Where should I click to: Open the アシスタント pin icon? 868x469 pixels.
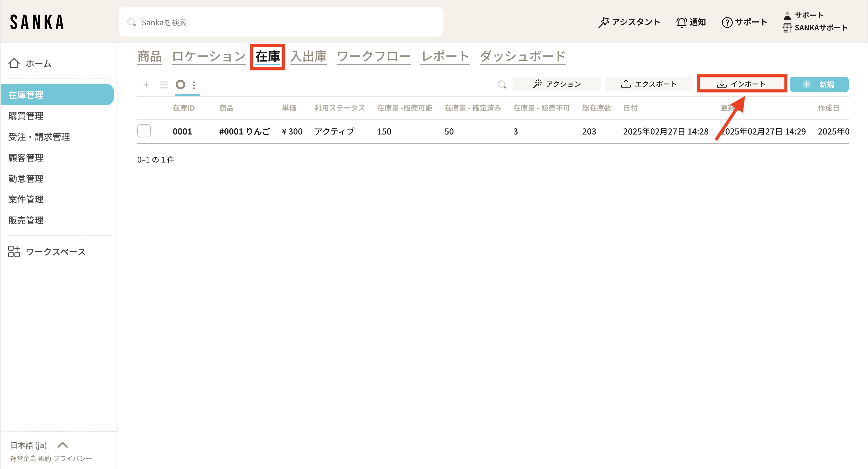pos(603,22)
